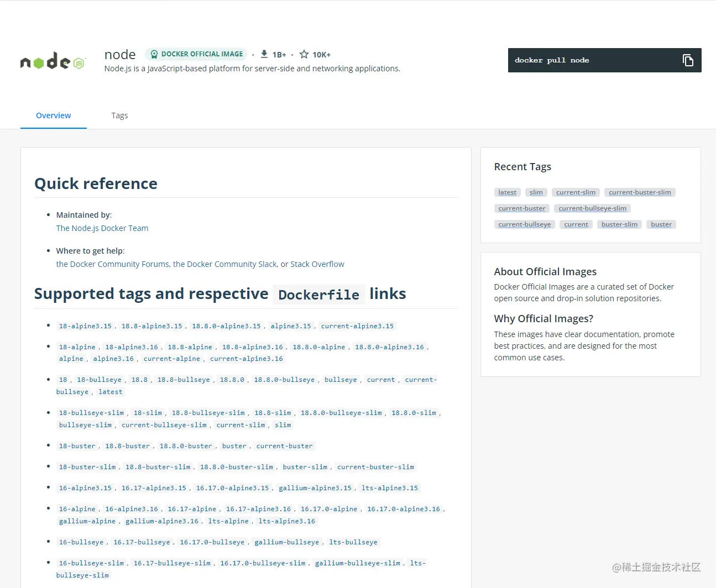
Task: Open the 16-alpine tag link
Action: [77, 509]
